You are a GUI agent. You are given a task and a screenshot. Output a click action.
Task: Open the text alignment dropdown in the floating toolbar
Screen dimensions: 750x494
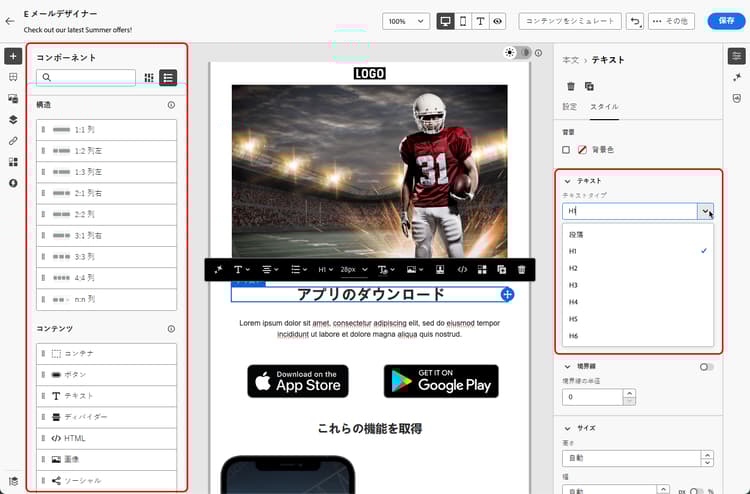click(x=270, y=270)
